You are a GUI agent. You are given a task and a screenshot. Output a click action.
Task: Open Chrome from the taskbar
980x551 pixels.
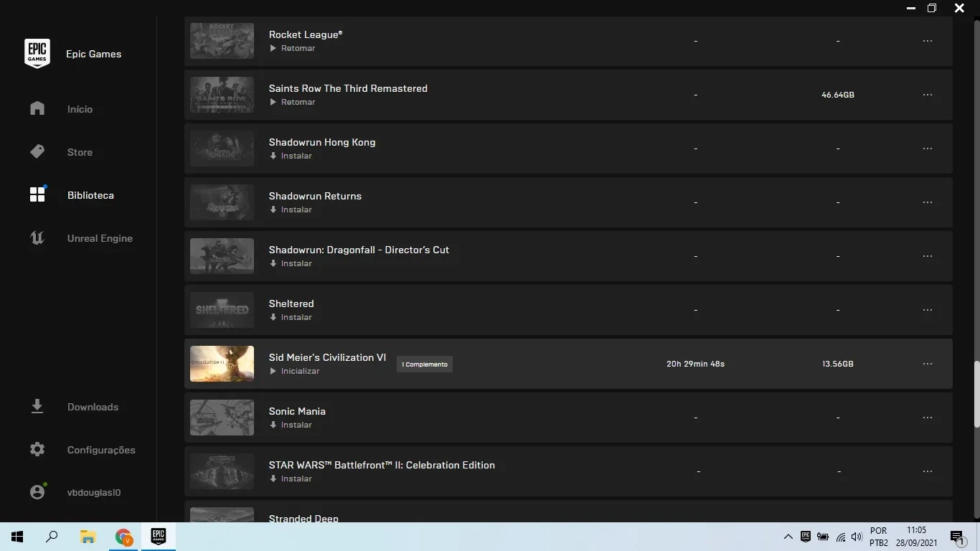[123, 537]
